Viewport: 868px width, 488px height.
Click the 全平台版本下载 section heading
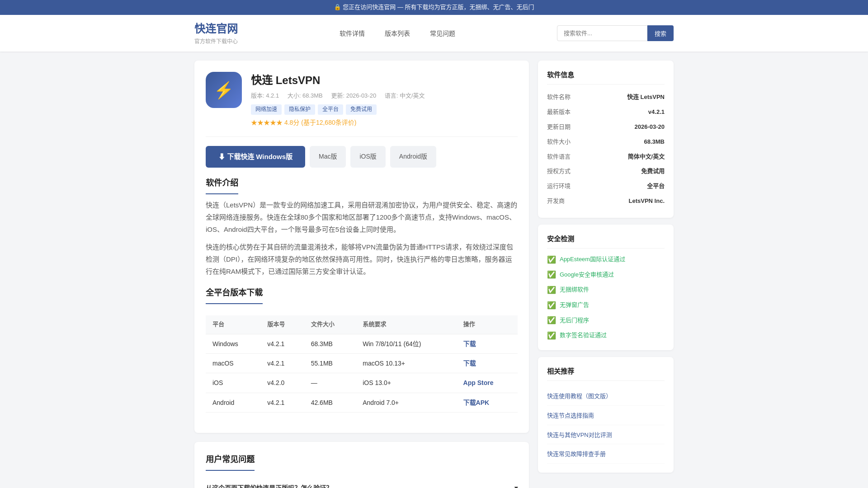click(x=234, y=292)
